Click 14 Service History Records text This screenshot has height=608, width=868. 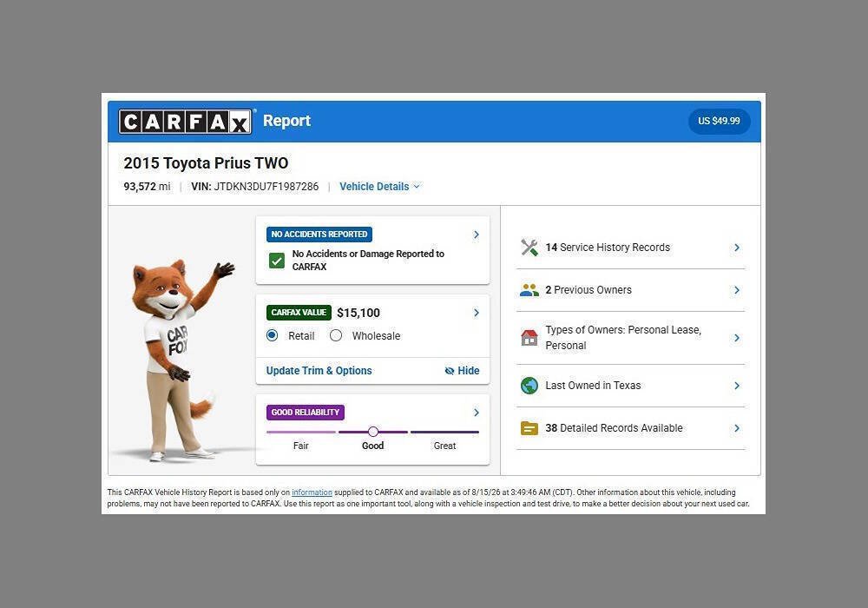(x=608, y=248)
